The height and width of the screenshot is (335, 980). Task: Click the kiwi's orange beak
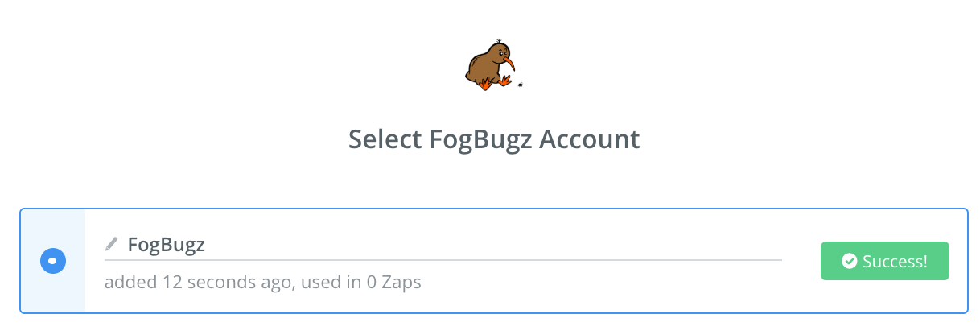tap(509, 63)
